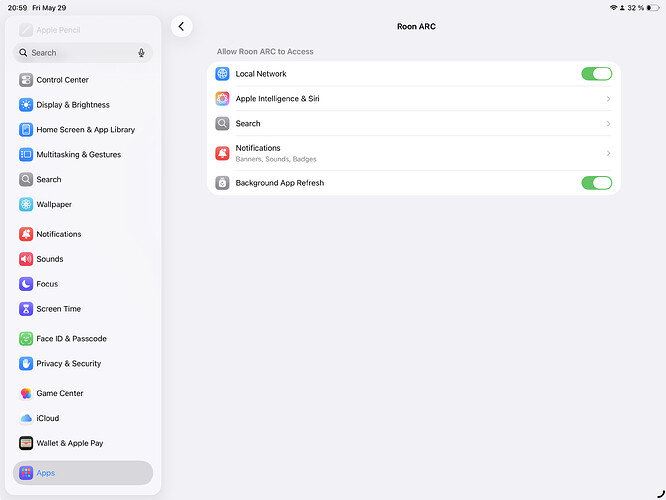Click the 'Banners, Sounds, Badges' subtitle
Screen dimensions: 666x500
coord(276,159)
